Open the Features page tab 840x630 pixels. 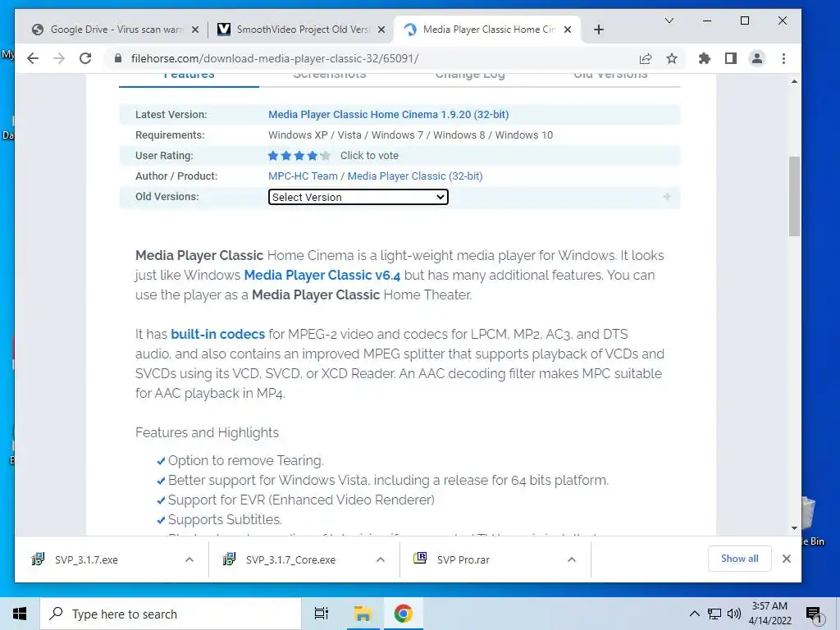189,76
